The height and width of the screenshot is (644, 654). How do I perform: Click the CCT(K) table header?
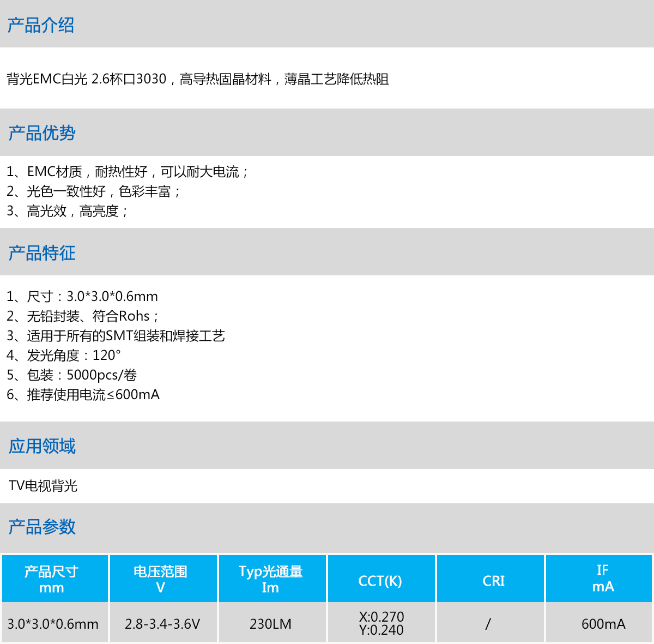coord(381,579)
